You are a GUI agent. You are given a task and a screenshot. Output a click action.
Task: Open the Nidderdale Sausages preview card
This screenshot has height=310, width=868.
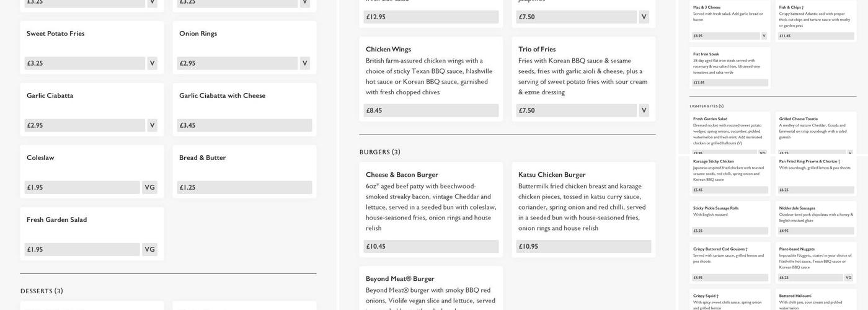[x=816, y=218]
